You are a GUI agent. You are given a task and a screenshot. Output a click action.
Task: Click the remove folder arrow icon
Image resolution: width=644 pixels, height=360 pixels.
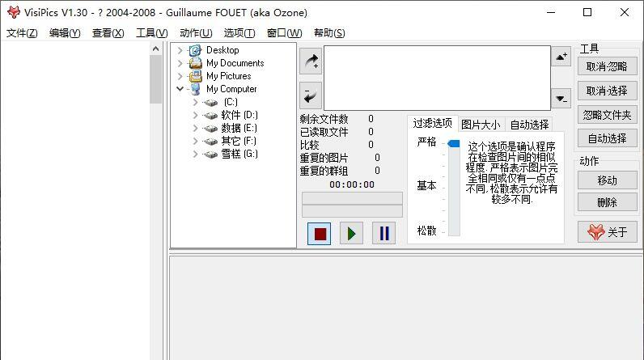click(311, 95)
